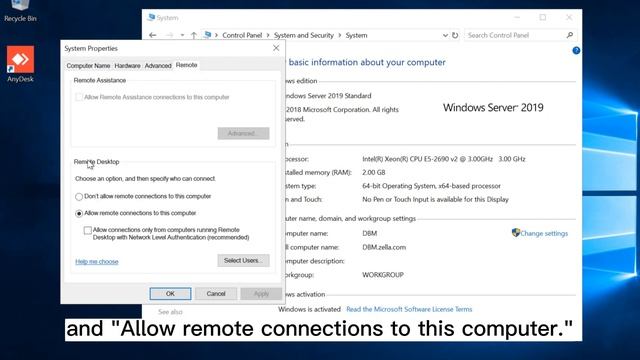Expand chevron after System and Security breadcrumb
The image size is (640, 360).
(340, 36)
